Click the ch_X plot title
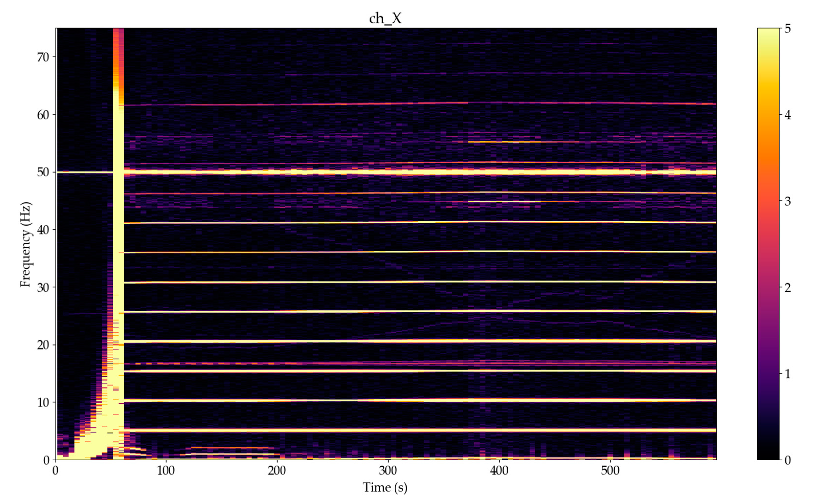 pyautogui.click(x=385, y=19)
